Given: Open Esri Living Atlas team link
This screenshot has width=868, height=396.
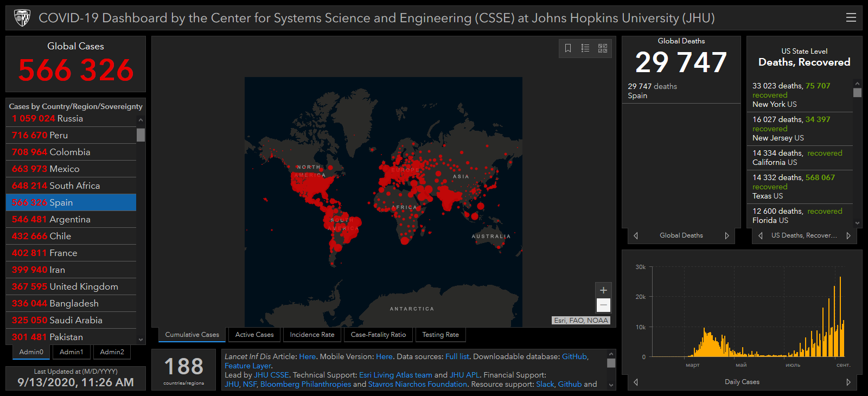Looking at the screenshot, I should point(395,375).
